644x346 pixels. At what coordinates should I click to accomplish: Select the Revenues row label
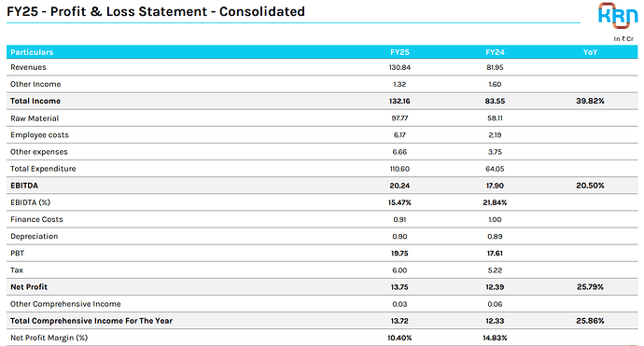coord(28,67)
